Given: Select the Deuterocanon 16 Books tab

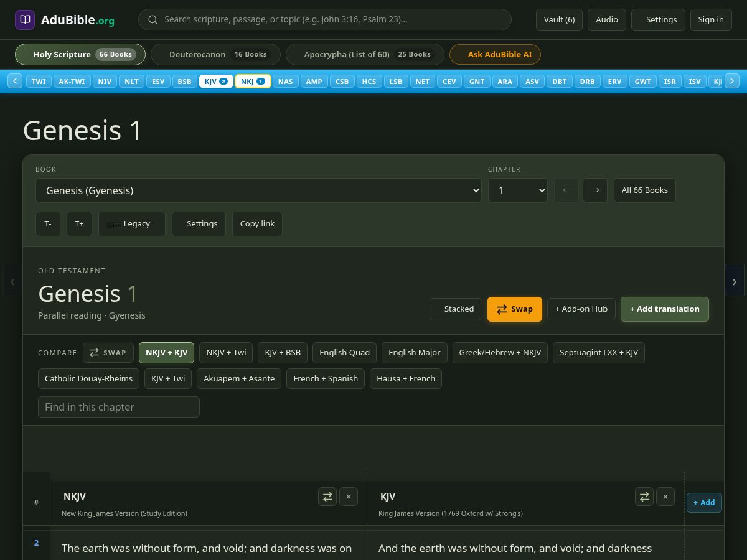Looking at the screenshot, I should tap(215, 54).
